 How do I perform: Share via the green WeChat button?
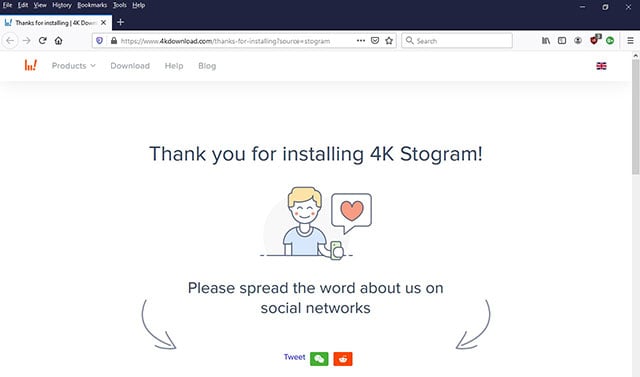pyautogui.click(x=319, y=359)
